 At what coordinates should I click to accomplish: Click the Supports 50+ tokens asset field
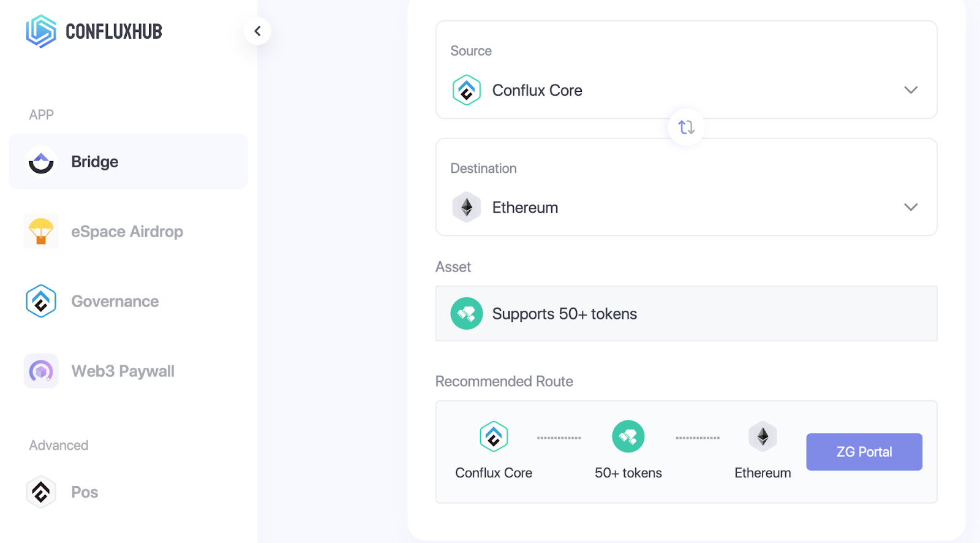click(686, 314)
